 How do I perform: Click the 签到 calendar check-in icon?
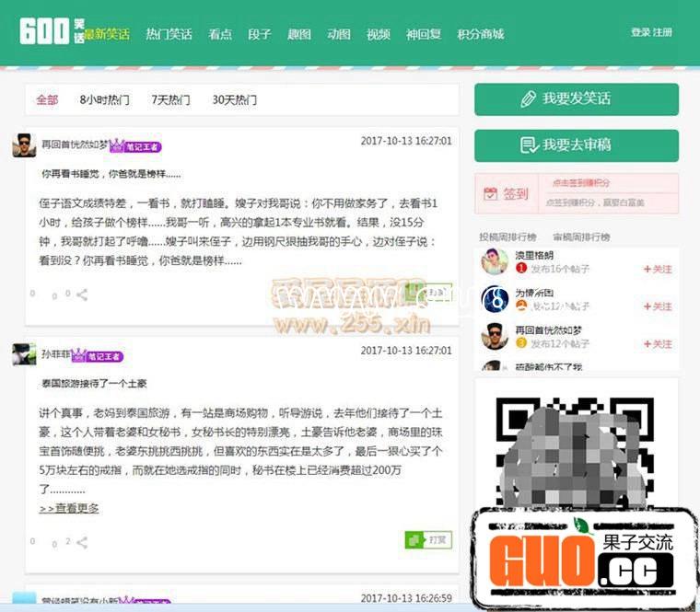(491, 194)
